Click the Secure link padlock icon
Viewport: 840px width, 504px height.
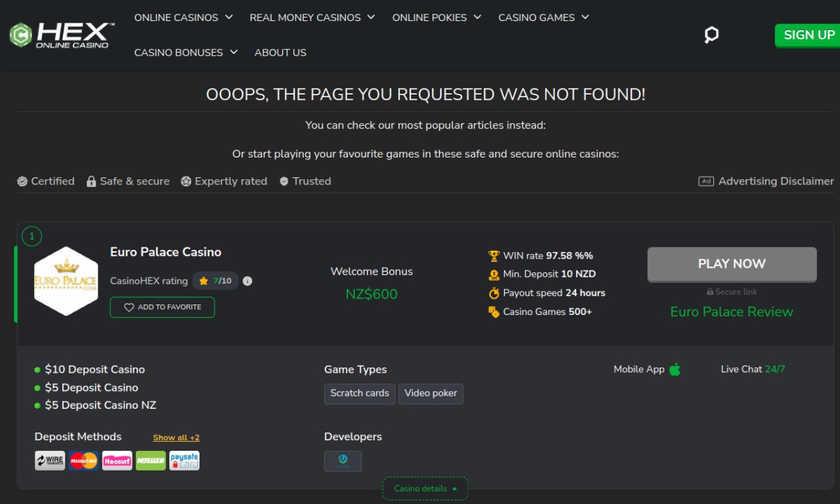(710, 292)
